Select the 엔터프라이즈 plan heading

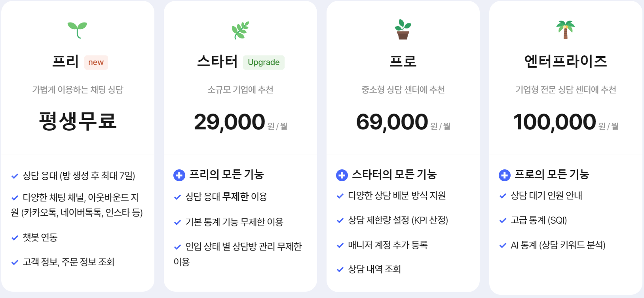pyautogui.click(x=566, y=61)
